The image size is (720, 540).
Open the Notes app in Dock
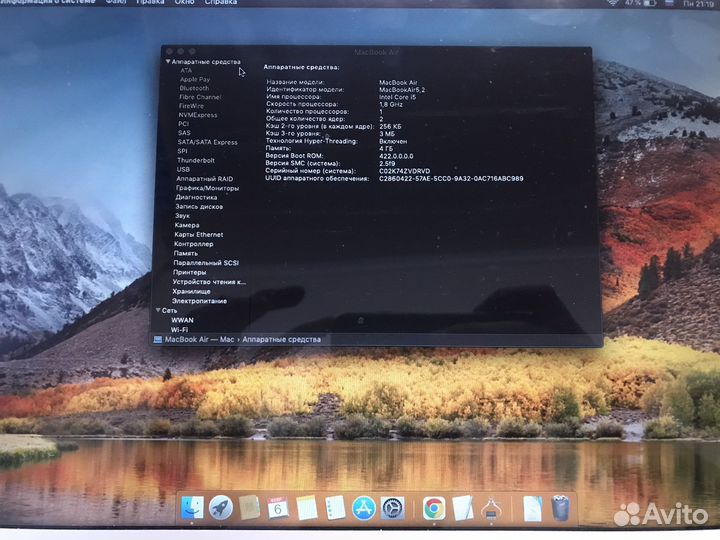point(307,508)
